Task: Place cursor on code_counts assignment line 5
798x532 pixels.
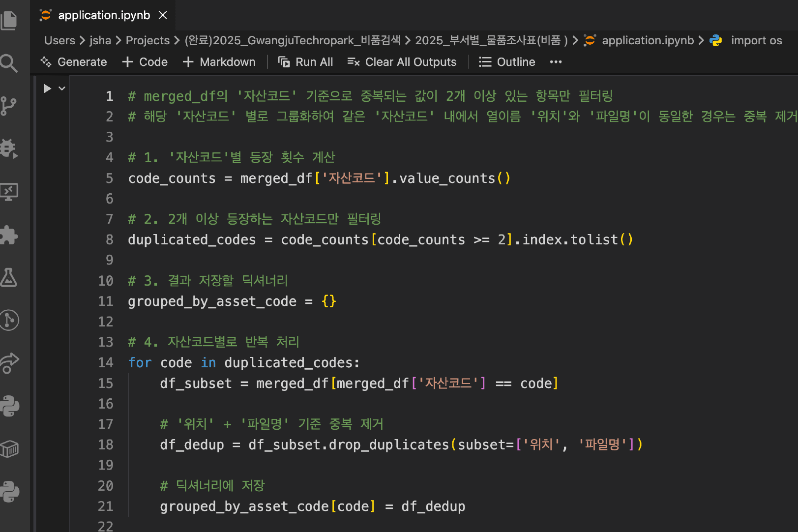Action: (x=319, y=178)
